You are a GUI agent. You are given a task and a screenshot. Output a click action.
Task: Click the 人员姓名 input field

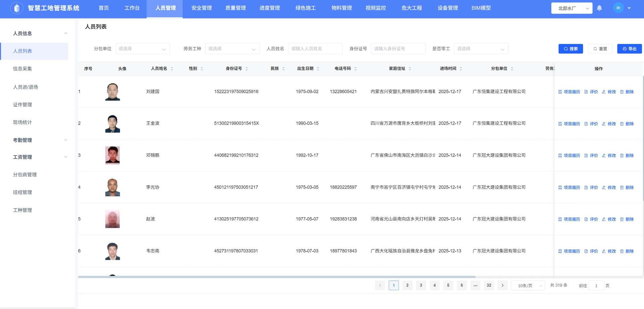pyautogui.click(x=315, y=49)
